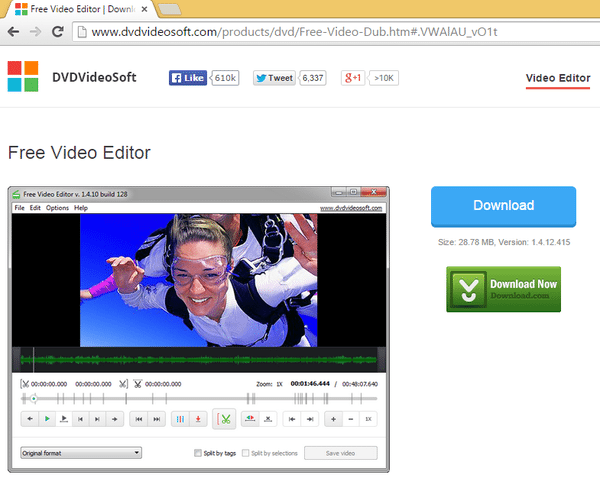Click the Free Video Editor page heading
Viewport: 600px width, 478px height.
click(79, 153)
